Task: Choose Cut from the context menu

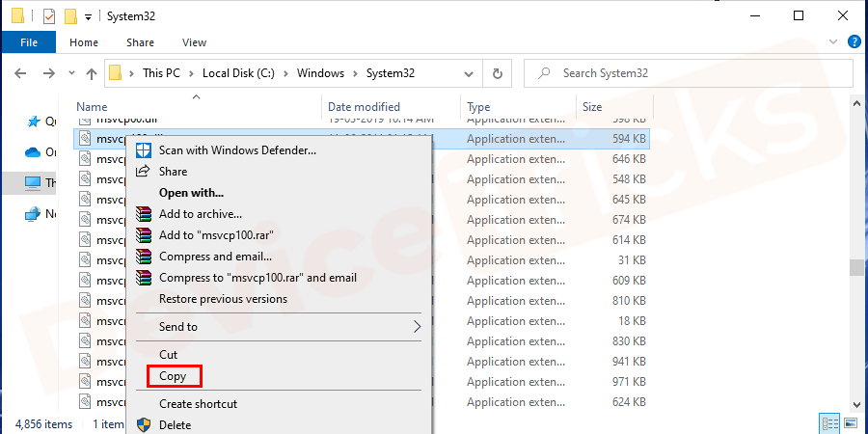Action: click(x=168, y=354)
